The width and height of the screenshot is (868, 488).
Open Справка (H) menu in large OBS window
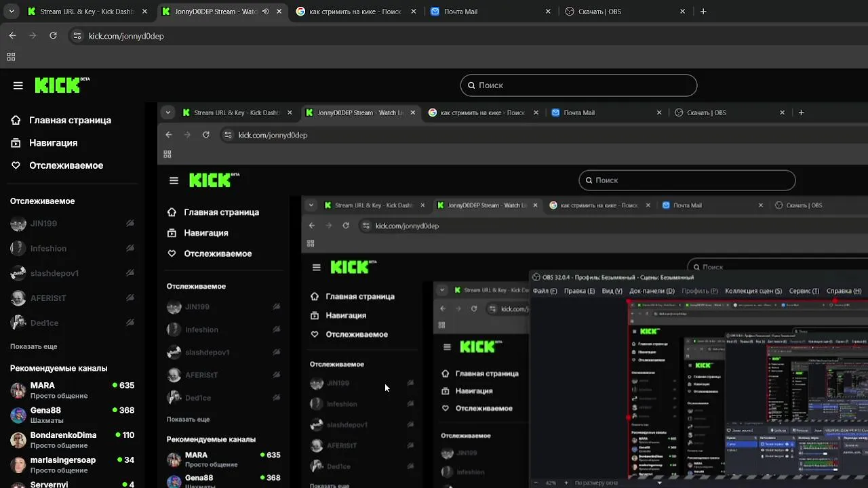844,291
